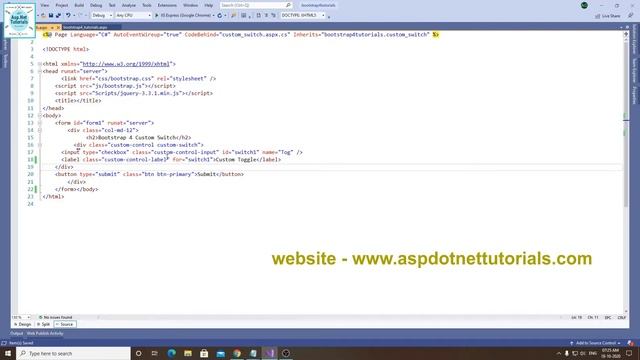Image resolution: width=640 pixels, height=360 pixels.
Task: Click the Save All icon
Action: (58, 16)
